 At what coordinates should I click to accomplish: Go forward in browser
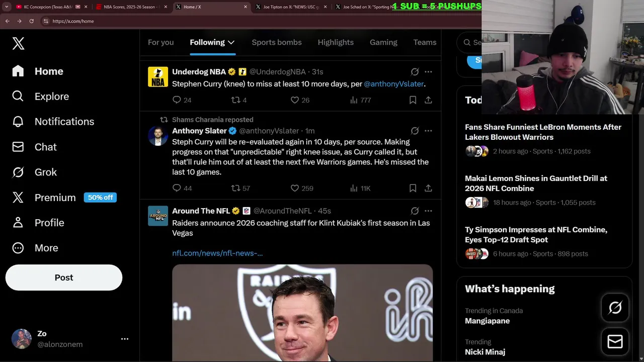point(19,21)
